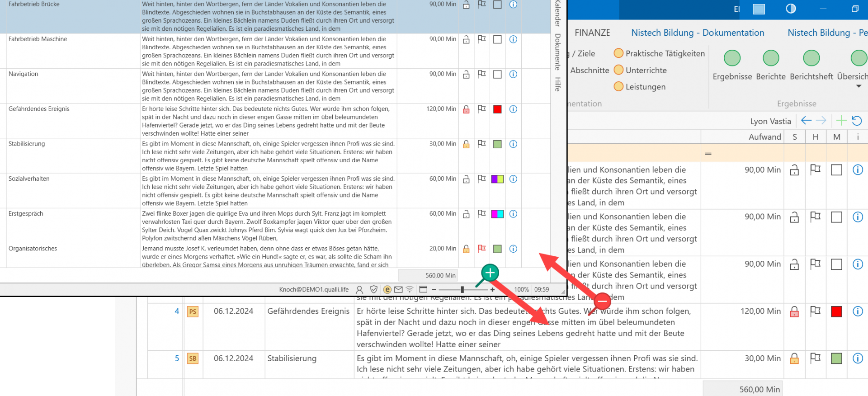Select the Nistech Bildung - Dokumentation tab
Viewport: 868px width, 396px height.
point(698,33)
